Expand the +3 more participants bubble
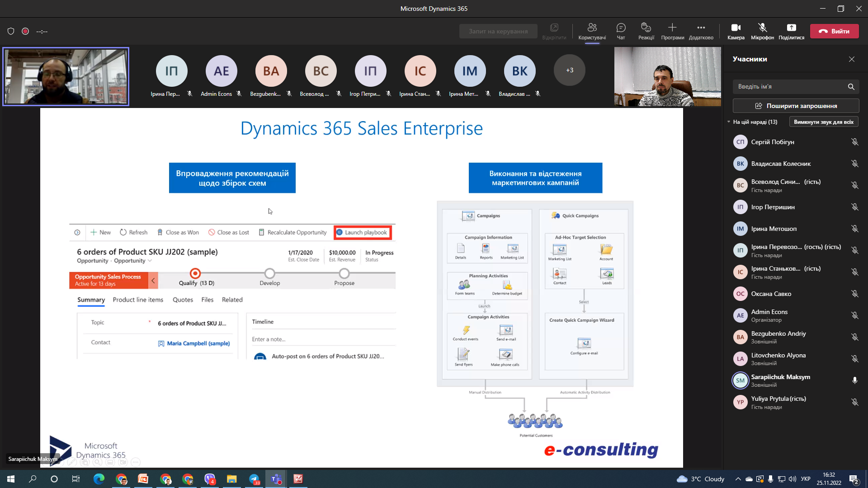Image resolution: width=868 pixels, height=488 pixels. [x=569, y=70]
